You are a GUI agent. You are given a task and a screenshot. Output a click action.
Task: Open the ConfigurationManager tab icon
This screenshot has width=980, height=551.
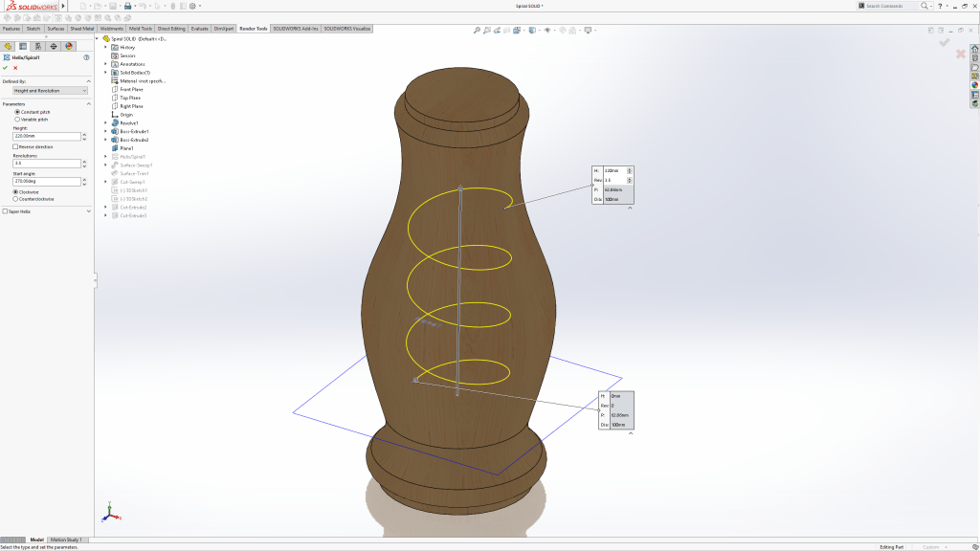click(37, 45)
